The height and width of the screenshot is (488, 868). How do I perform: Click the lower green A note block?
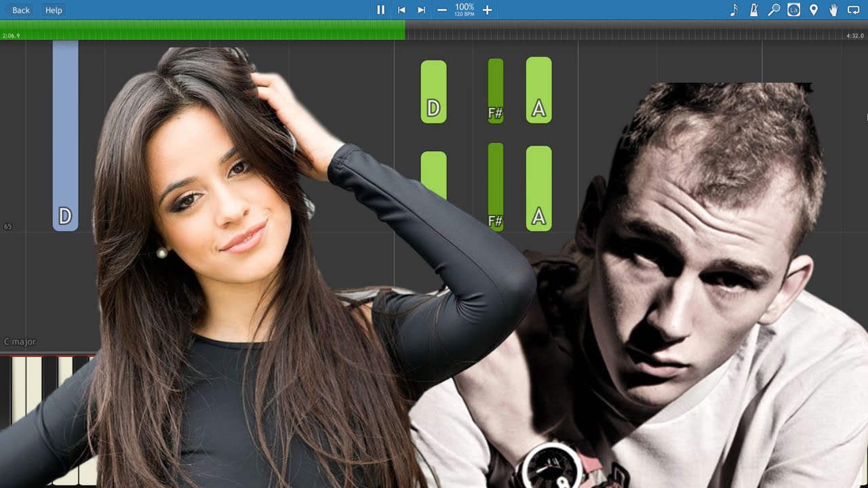(538, 188)
